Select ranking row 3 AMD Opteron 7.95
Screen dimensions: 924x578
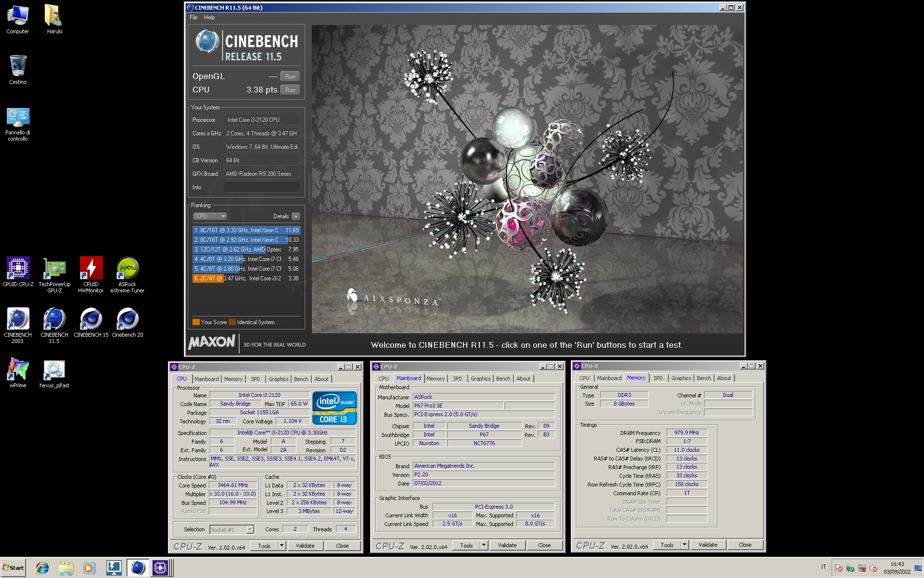(x=246, y=250)
